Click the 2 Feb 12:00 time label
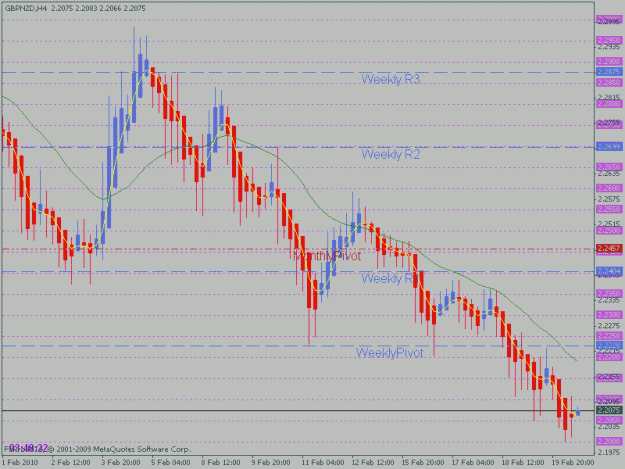The image size is (625, 469). 71,462
